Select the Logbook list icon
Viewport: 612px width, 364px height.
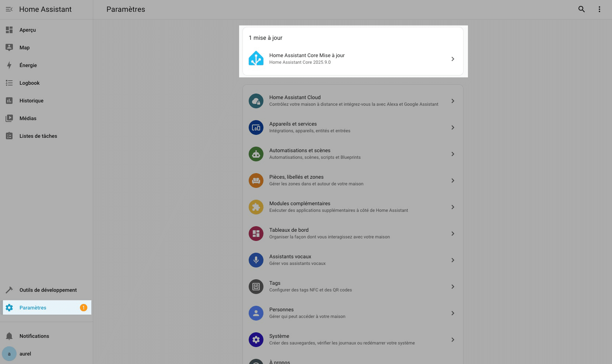[x=9, y=83]
